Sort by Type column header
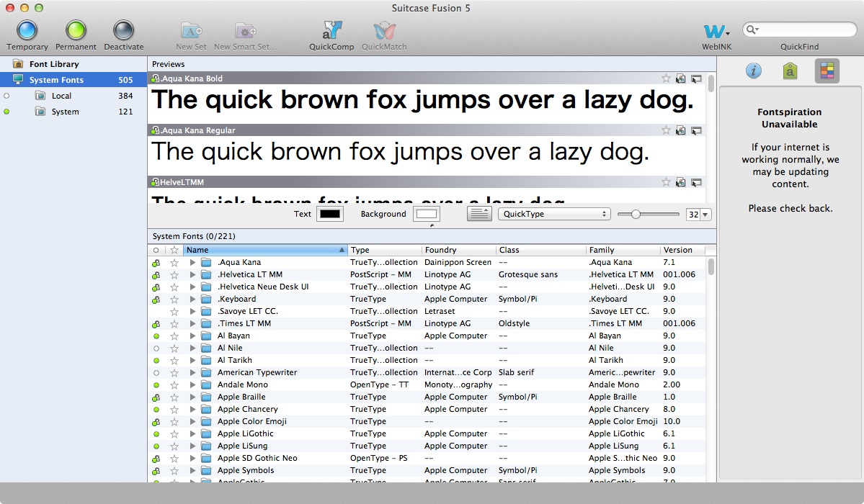Image resolution: width=864 pixels, height=504 pixels. tap(385, 250)
